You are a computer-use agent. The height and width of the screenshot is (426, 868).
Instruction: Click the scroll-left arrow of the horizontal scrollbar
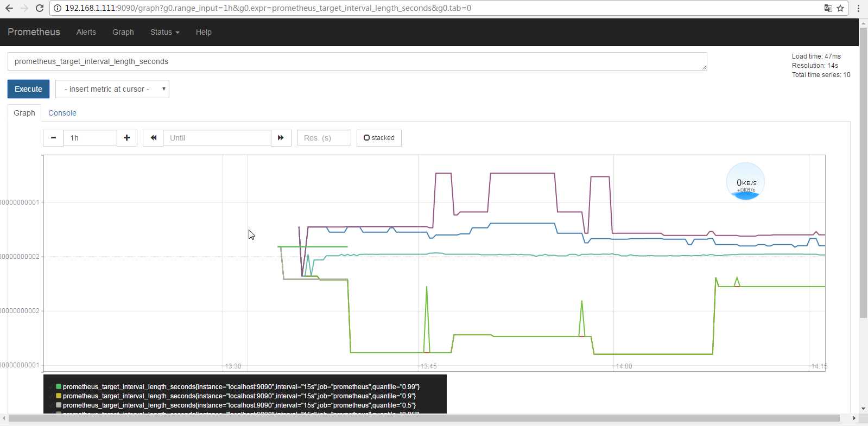4,418
